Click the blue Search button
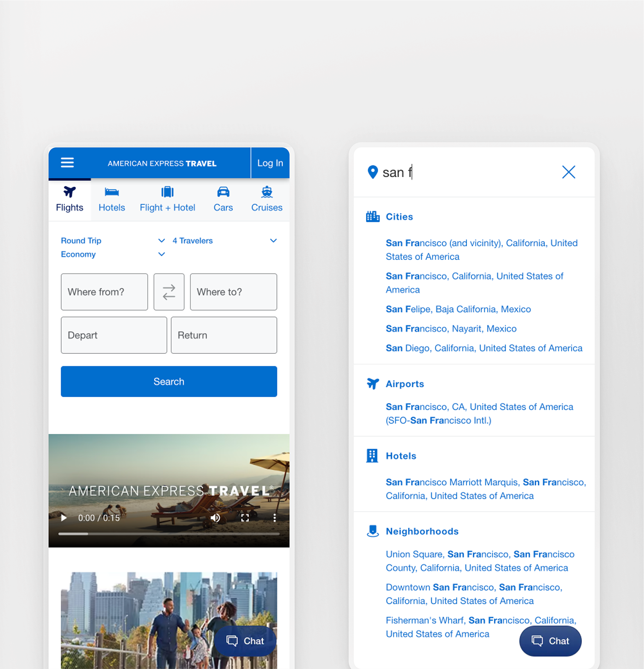644x669 pixels. (169, 381)
